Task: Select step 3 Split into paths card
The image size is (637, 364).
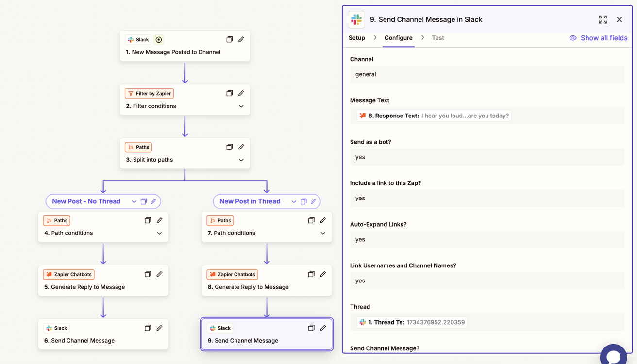Action: point(185,153)
